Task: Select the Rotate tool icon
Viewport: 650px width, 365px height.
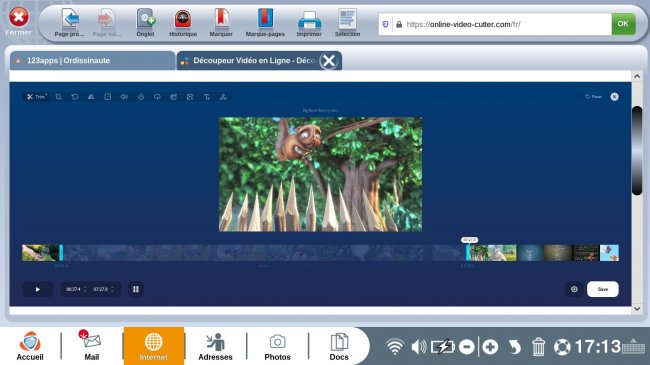Action: point(75,97)
